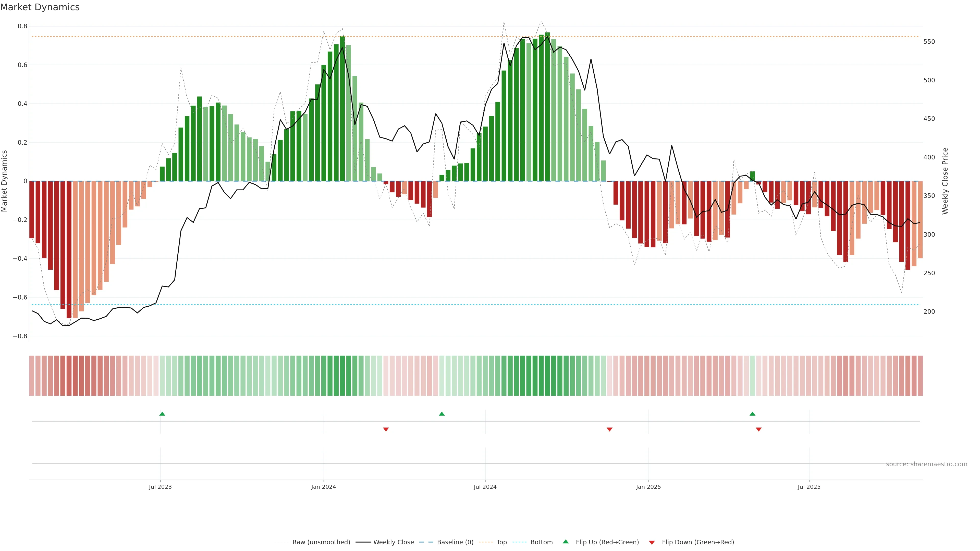Viewport: 980px width, 551px height.
Task: Click the Market Dynamics chart title
Action: pyautogui.click(x=40, y=7)
